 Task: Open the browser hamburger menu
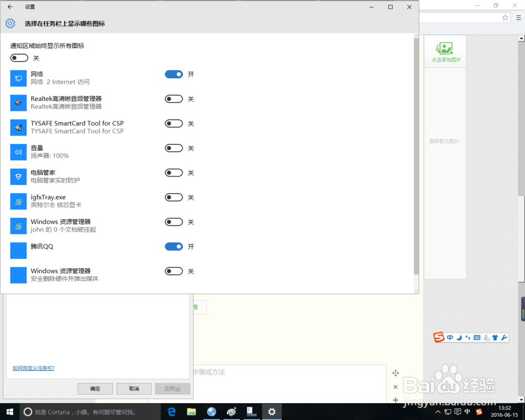click(x=519, y=18)
